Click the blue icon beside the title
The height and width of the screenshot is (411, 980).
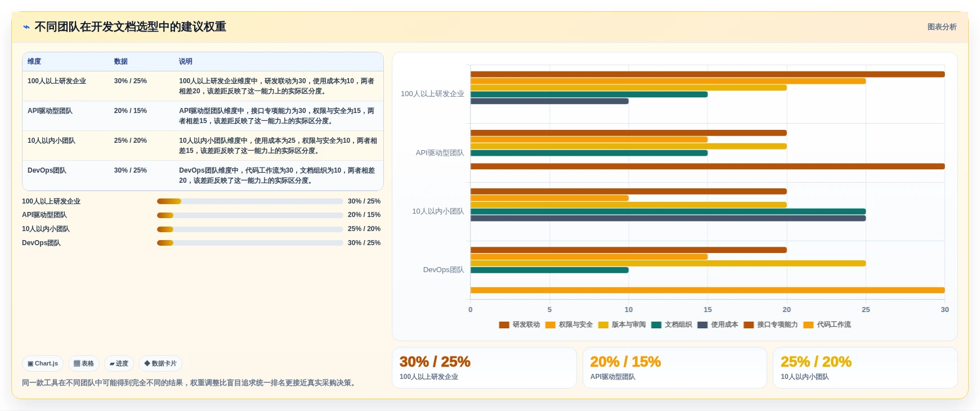click(26, 27)
